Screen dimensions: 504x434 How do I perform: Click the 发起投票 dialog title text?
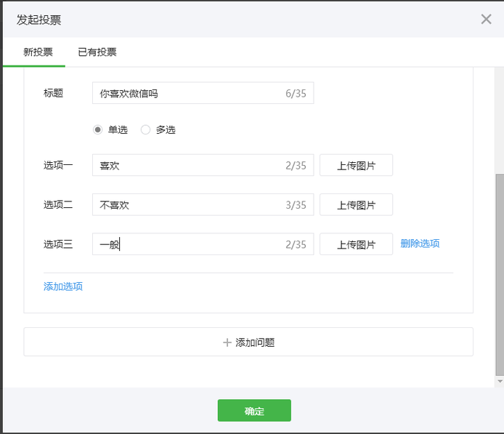pyautogui.click(x=39, y=20)
